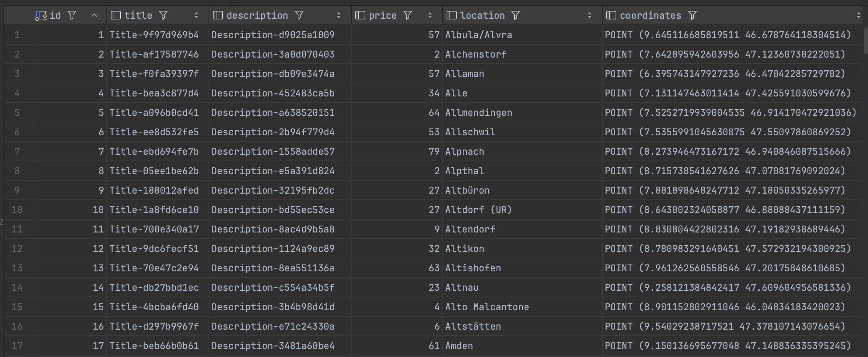This screenshot has height=357, width=868.
Task: Select row number 12 header
Action: point(17,249)
